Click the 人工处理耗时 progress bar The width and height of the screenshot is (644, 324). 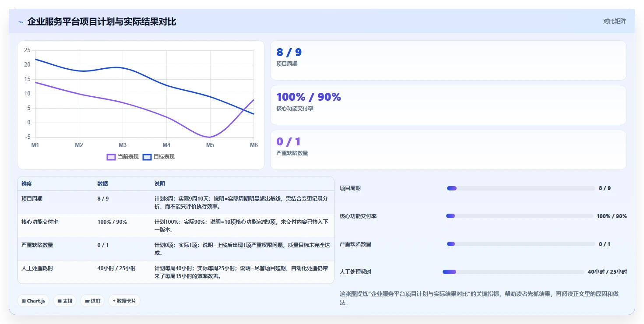click(x=514, y=272)
